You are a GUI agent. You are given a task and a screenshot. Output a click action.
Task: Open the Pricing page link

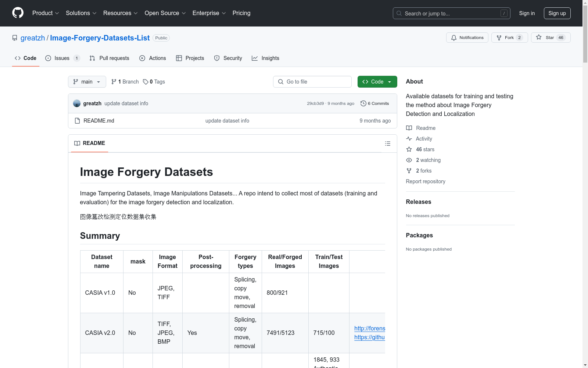point(241,13)
